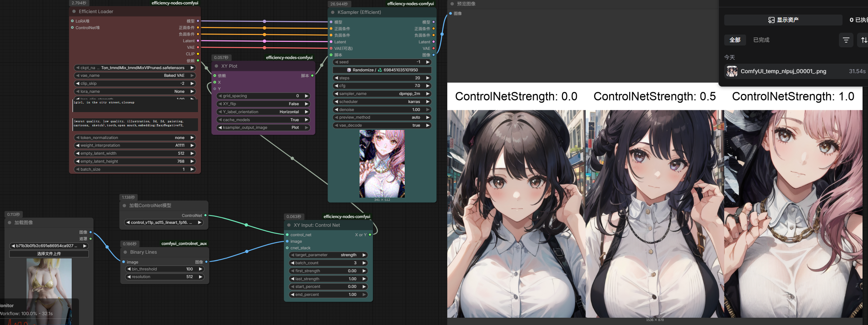The width and height of the screenshot is (868, 325).
Task: Click 选择文件上传 upload button
Action: tap(49, 254)
